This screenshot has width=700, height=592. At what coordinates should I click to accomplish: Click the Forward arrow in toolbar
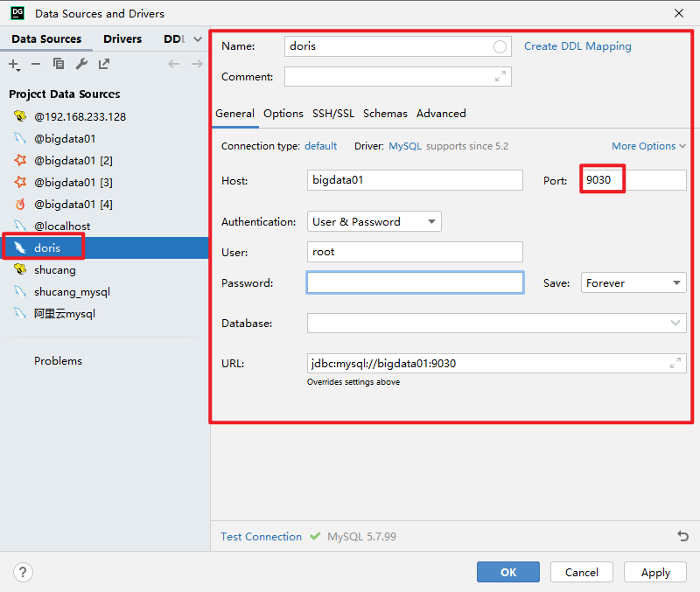pos(197,64)
